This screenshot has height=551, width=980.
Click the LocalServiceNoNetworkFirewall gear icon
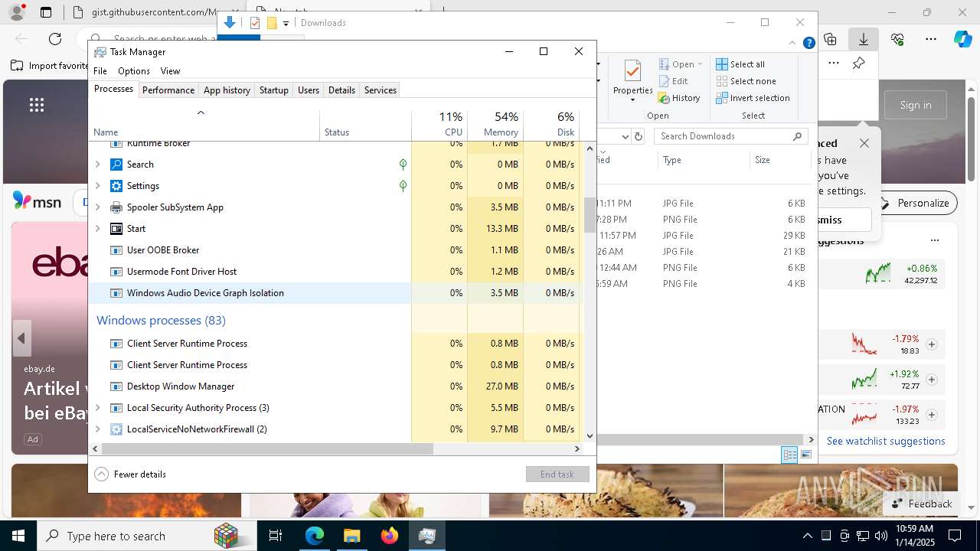(x=116, y=429)
